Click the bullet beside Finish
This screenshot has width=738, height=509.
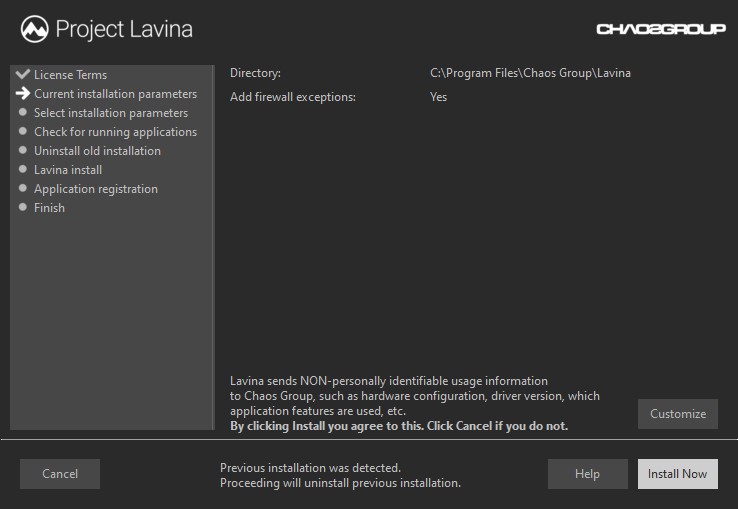[23, 207]
